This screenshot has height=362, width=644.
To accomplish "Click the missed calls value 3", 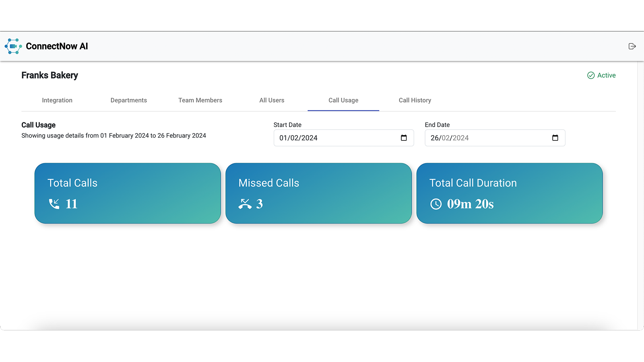I will [260, 204].
